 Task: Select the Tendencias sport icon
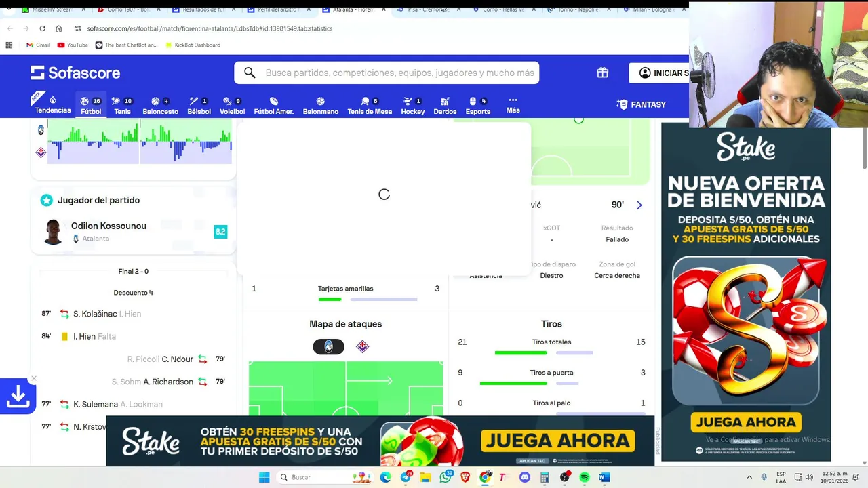pyautogui.click(x=53, y=104)
